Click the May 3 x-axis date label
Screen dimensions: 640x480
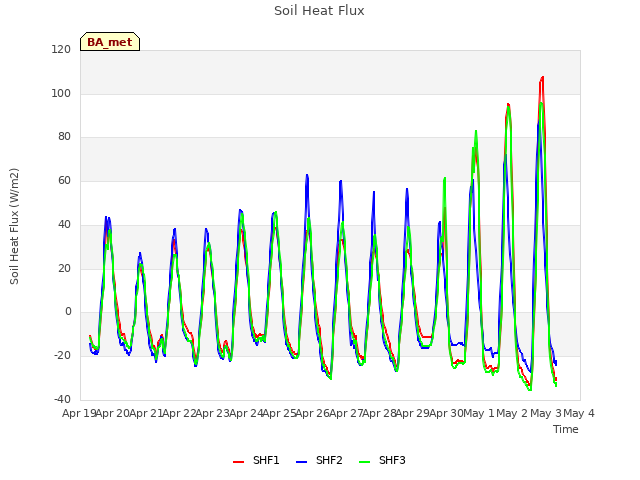pyautogui.click(x=546, y=413)
